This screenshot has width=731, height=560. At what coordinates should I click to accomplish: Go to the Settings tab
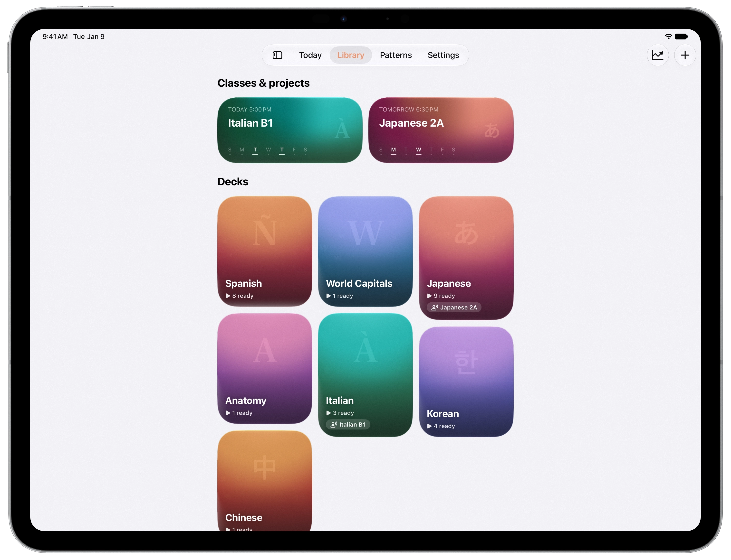pyautogui.click(x=443, y=55)
